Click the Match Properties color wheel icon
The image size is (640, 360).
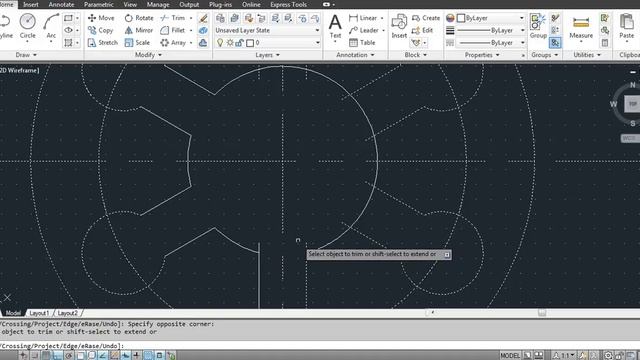[x=450, y=18]
